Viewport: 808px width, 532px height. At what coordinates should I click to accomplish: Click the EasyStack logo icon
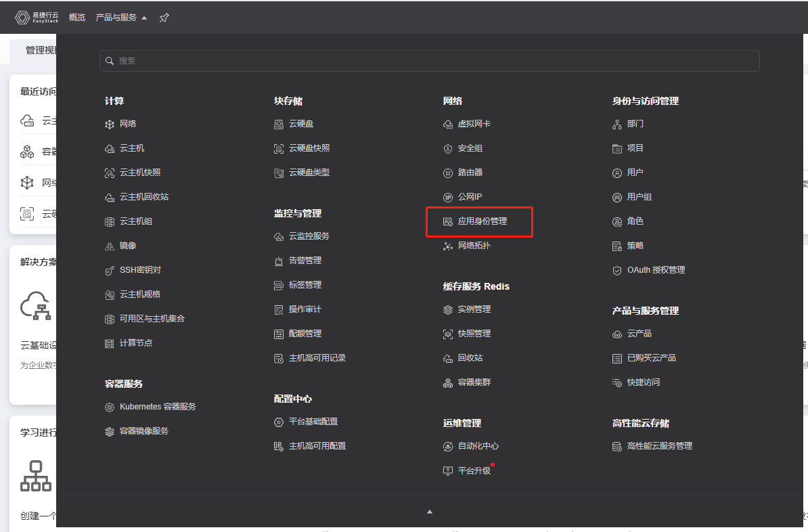(22, 18)
